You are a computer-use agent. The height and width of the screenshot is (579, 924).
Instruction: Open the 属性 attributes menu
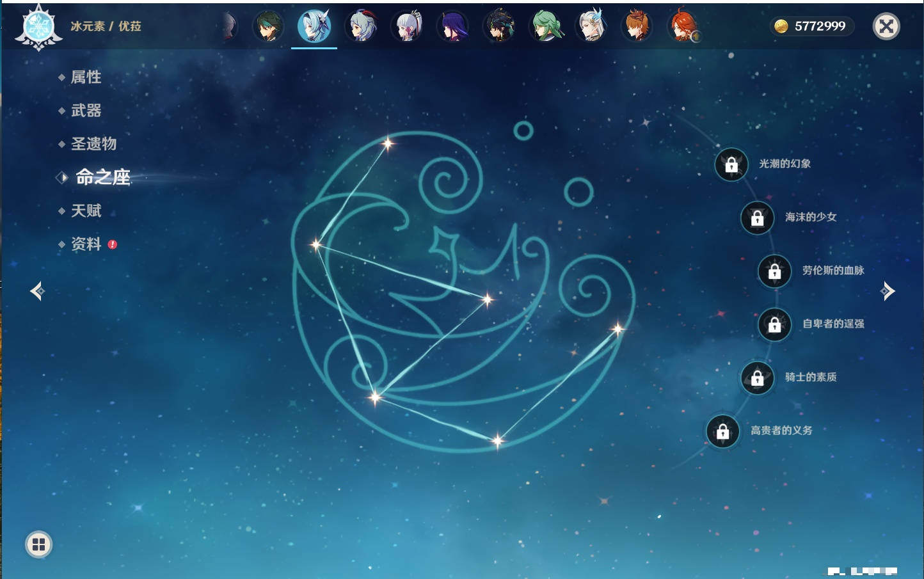86,77
